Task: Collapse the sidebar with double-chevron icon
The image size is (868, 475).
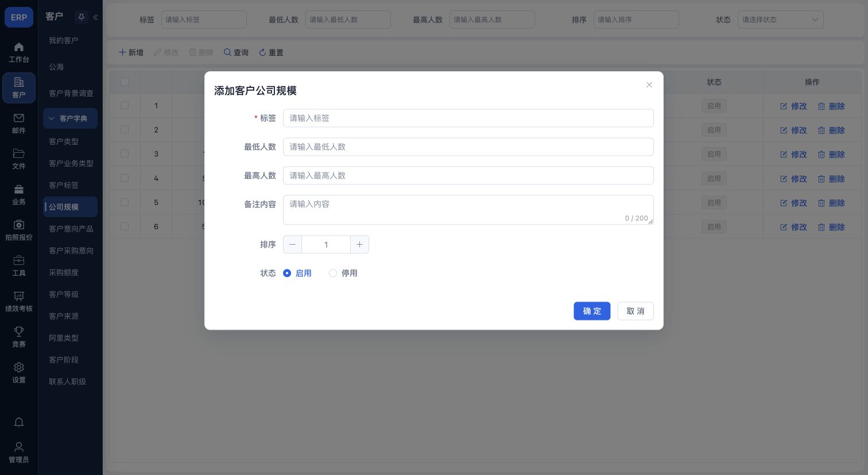Action: coord(95,17)
